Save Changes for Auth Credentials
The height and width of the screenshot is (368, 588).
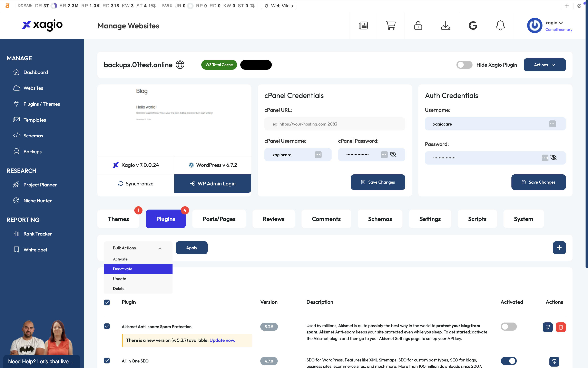pos(538,182)
